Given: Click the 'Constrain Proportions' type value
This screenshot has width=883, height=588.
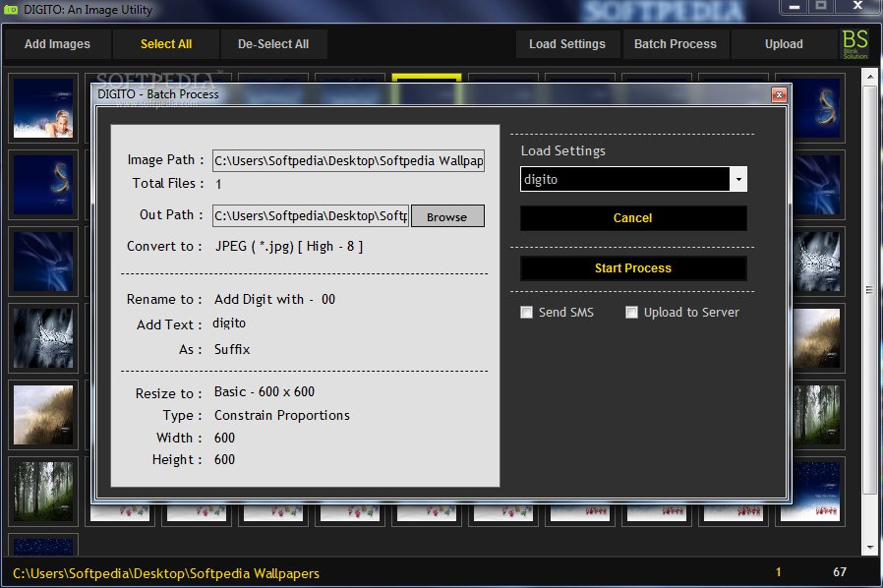Looking at the screenshot, I should 281,415.
